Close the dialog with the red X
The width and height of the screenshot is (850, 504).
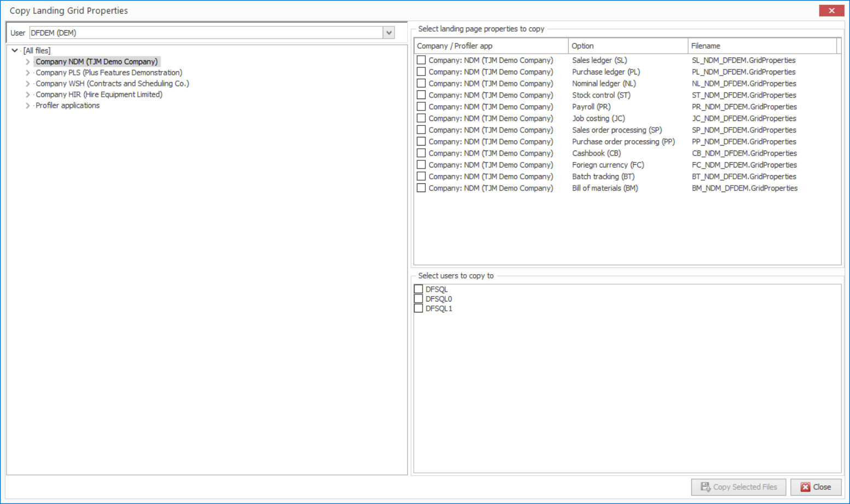point(831,10)
